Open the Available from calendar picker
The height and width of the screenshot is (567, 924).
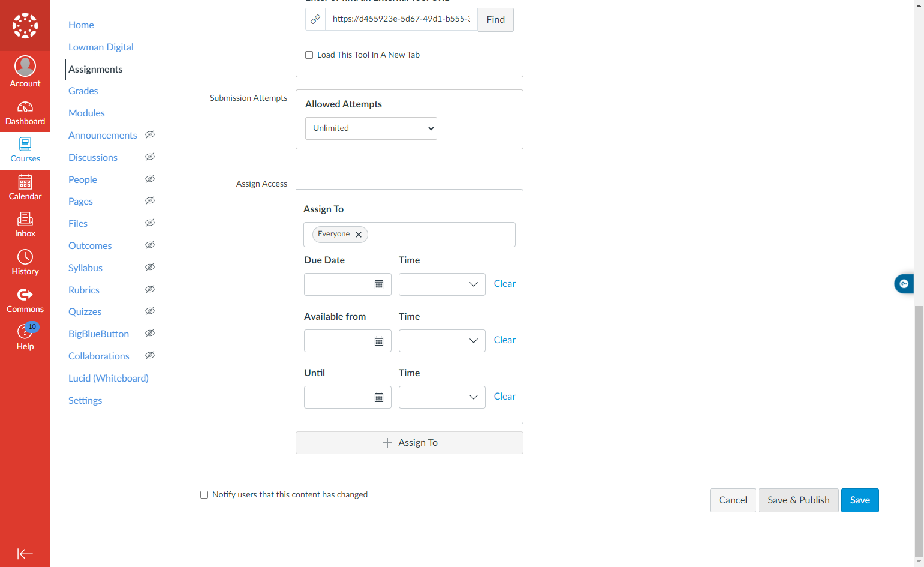379,341
